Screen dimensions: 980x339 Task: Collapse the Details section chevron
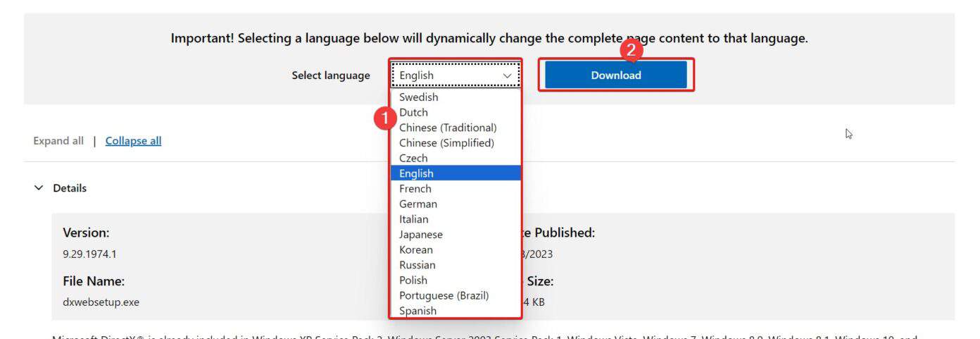(39, 188)
